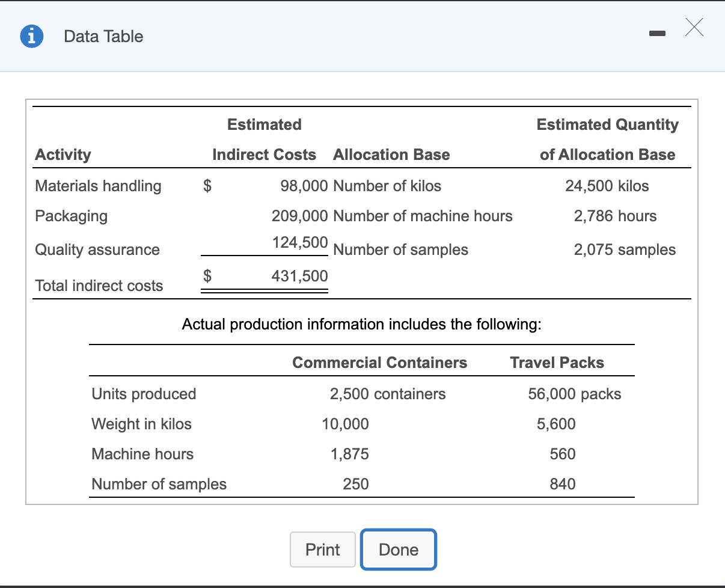
Task: Click the Print button
Action: click(x=323, y=550)
